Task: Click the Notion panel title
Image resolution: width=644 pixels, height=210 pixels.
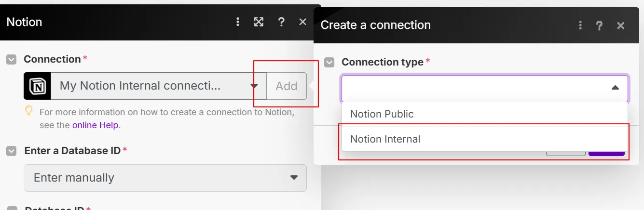Action: tap(24, 22)
